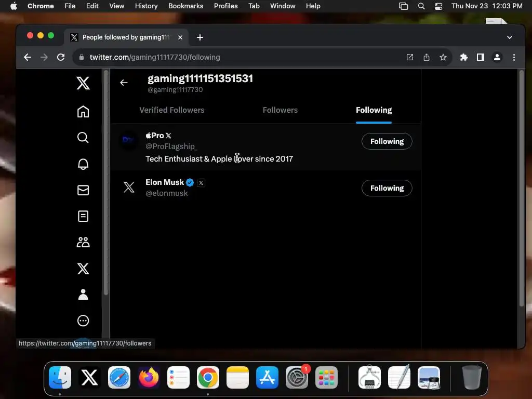Viewport: 532px width, 399px height.
Task: Reload the page
Action: coord(61,57)
